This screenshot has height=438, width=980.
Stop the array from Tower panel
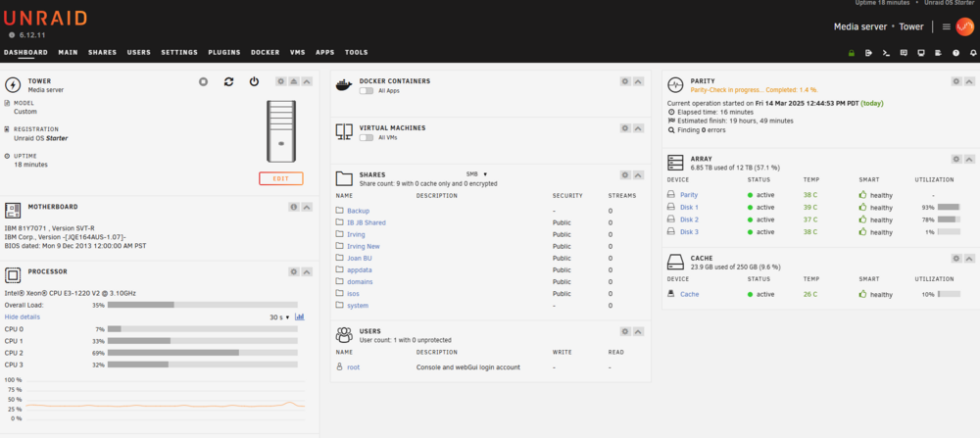(x=203, y=82)
